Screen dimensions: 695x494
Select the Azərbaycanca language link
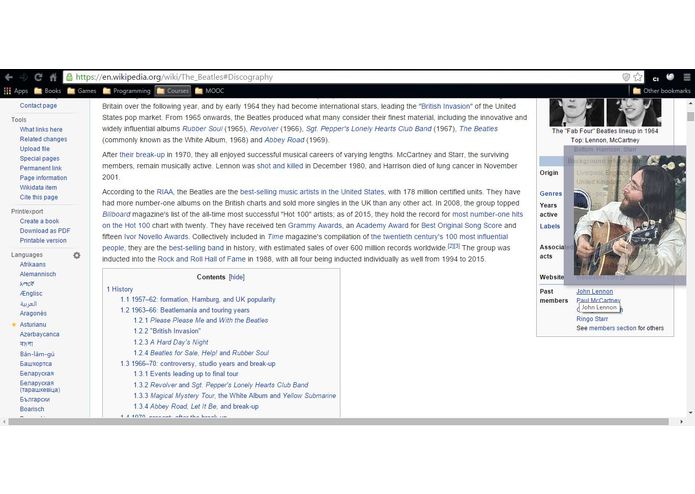tap(39, 334)
